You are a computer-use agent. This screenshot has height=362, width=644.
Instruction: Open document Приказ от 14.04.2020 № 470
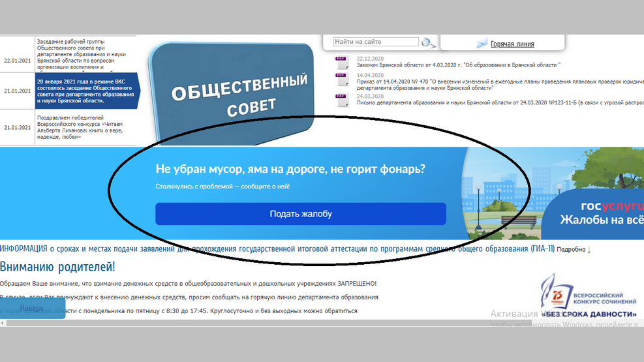[500, 85]
